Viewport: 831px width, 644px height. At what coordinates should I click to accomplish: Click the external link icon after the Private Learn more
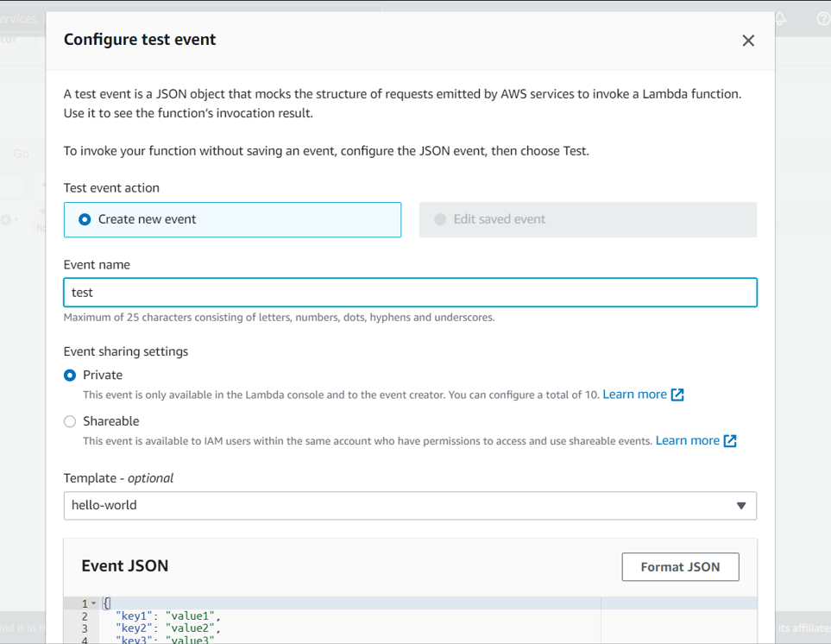point(678,394)
